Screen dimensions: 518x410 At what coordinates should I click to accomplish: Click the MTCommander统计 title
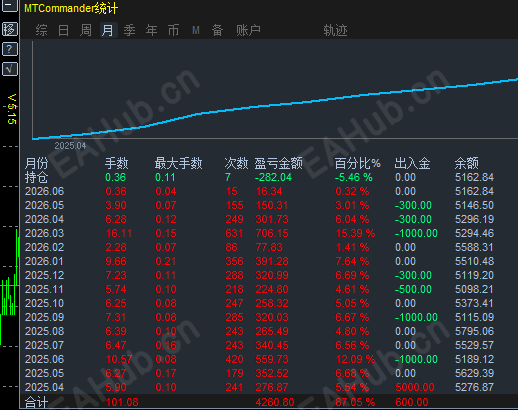point(71,8)
